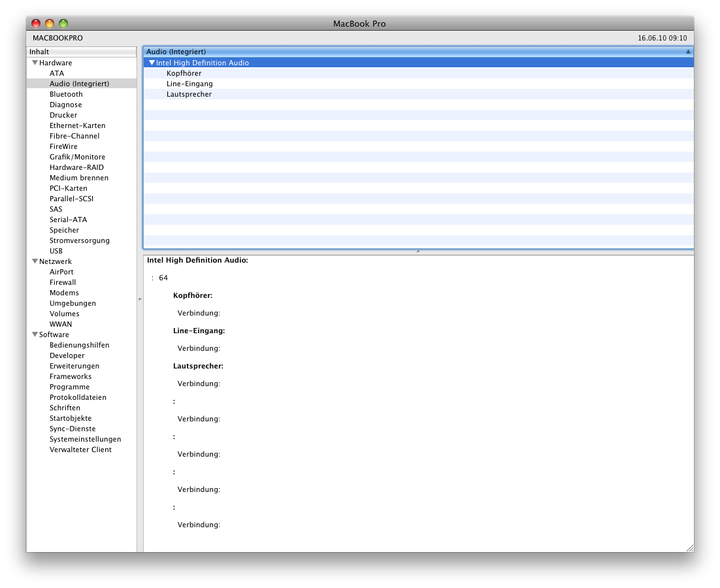Open the Firewall entry
Viewport: 720px width, 588px height.
tap(63, 282)
